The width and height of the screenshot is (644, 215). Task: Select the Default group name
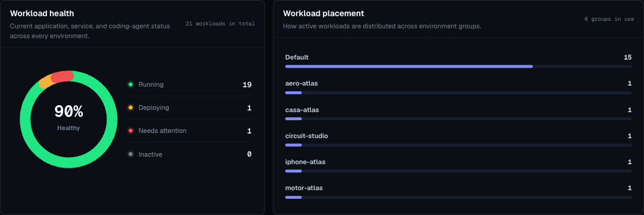click(x=297, y=57)
